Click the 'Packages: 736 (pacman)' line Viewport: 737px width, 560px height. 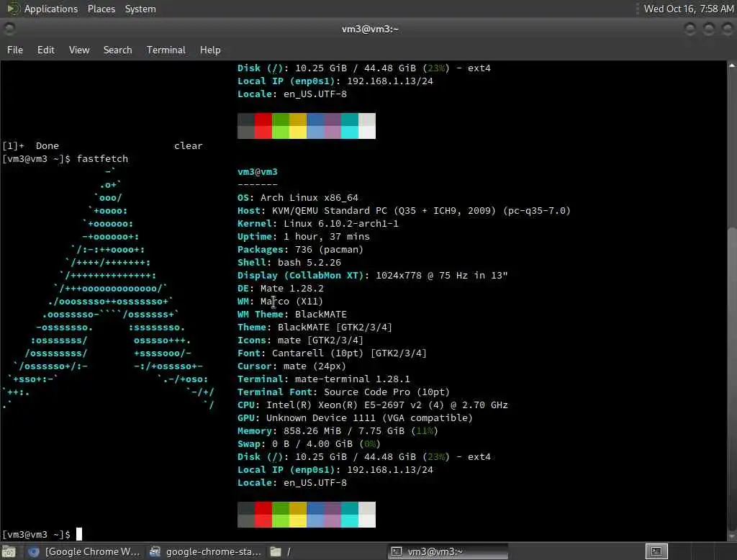click(x=300, y=250)
